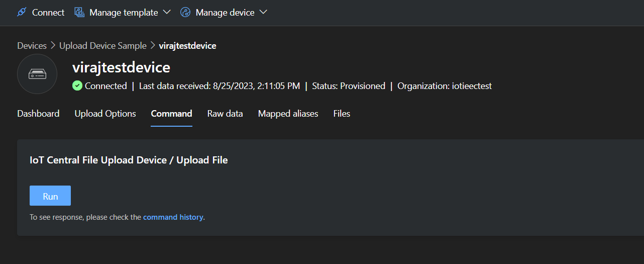Click the Manage template icon
The width and height of the screenshot is (644, 264).
coord(79,12)
